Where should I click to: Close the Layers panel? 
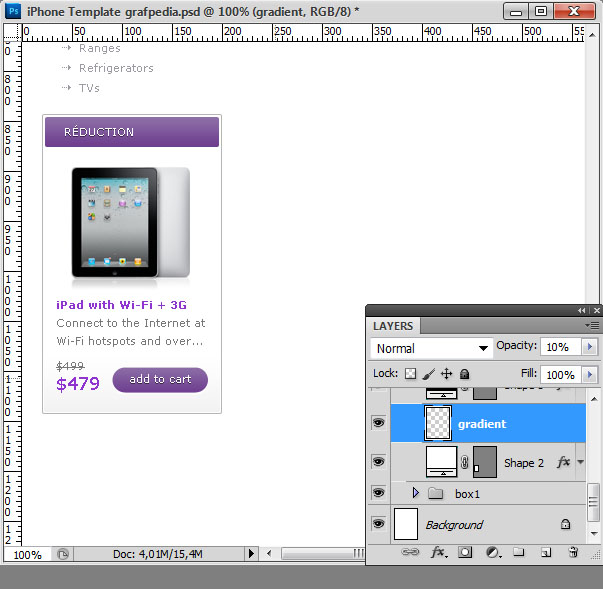(x=596, y=310)
